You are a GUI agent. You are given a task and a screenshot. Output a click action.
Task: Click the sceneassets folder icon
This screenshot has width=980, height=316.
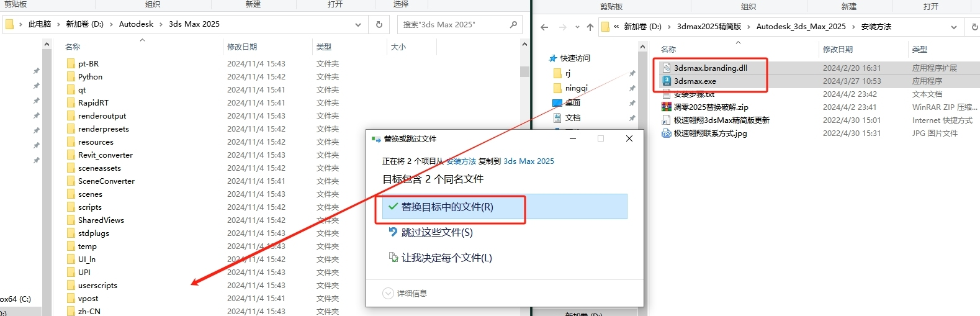pyautogui.click(x=71, y=168)
